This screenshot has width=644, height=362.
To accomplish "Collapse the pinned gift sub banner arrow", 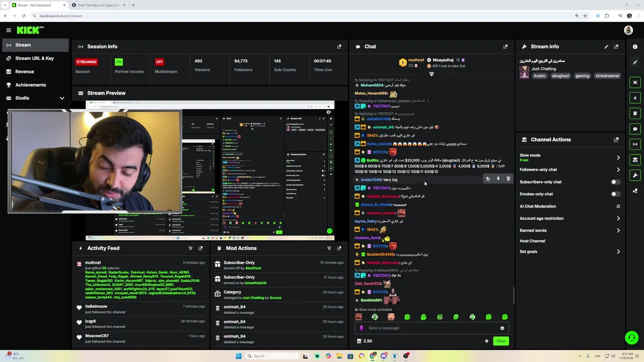I will (x=431, y=74).
